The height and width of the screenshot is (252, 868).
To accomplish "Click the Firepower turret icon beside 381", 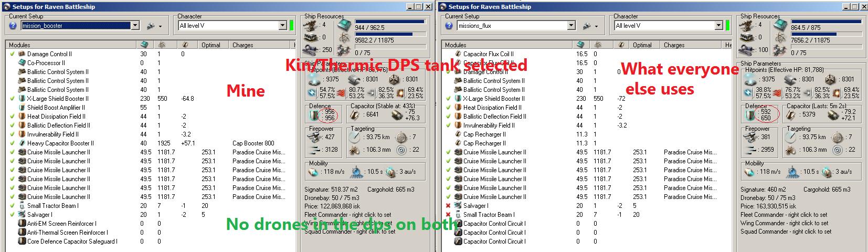I will (x=751, y=136).
